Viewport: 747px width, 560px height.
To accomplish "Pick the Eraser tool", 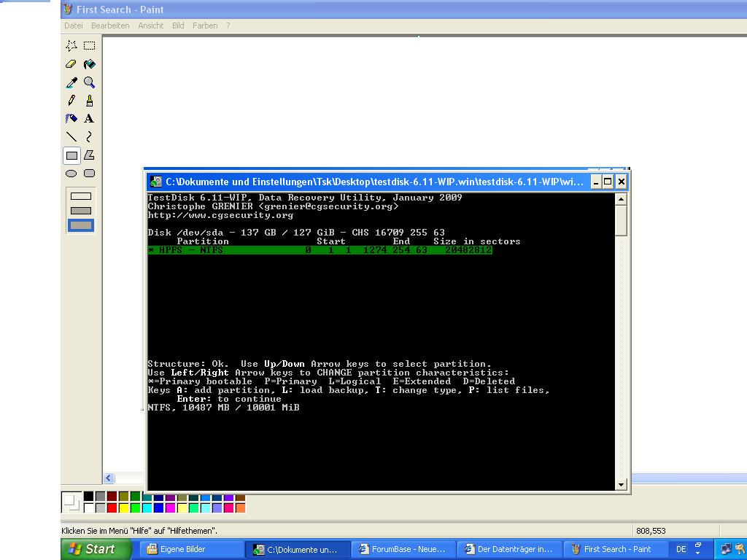I will [x=71, y=64].
